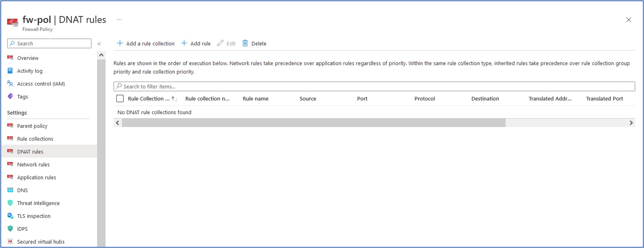The width and height of the screenshot is (644, 248).
Task: Open Threat Intelligence shield icon
Action: (10, 203)
